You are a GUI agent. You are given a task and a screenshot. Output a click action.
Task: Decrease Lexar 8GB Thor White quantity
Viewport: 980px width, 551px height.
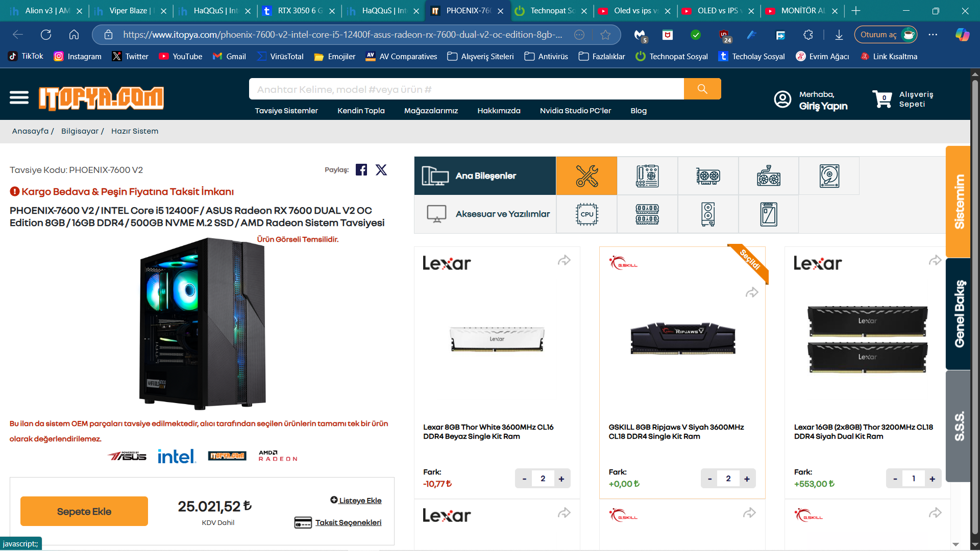point(524,479)
